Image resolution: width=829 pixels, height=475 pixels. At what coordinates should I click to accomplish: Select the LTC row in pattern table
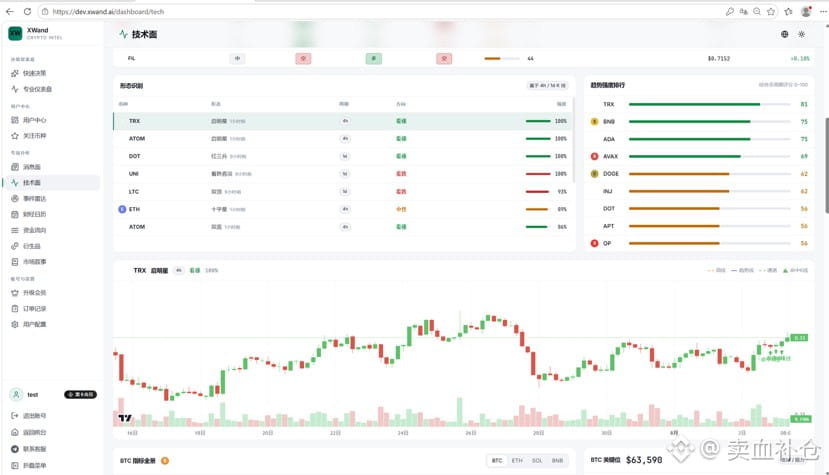(343, 191)
